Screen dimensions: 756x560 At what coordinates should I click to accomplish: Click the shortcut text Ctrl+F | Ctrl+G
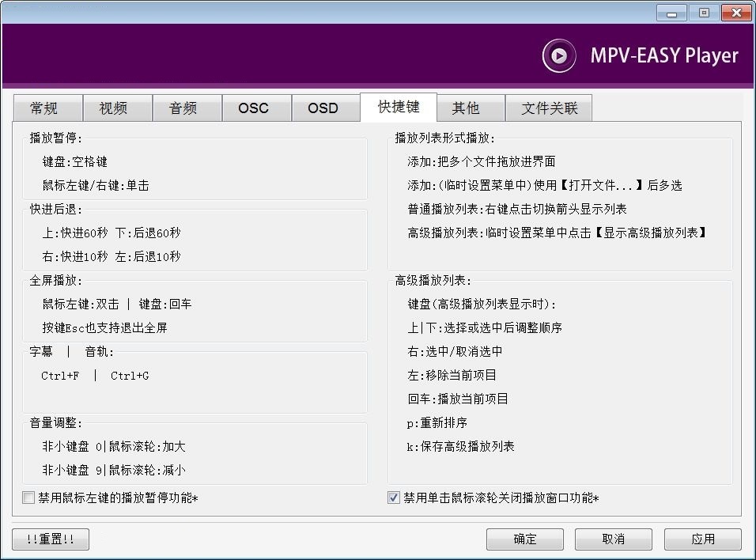point(95,375)
